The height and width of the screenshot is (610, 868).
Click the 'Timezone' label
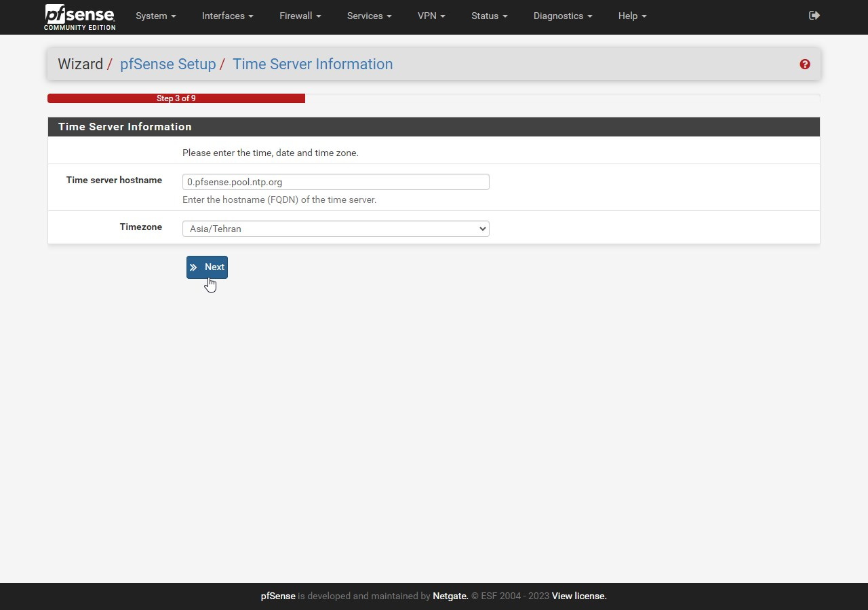(x=141, y=227)
